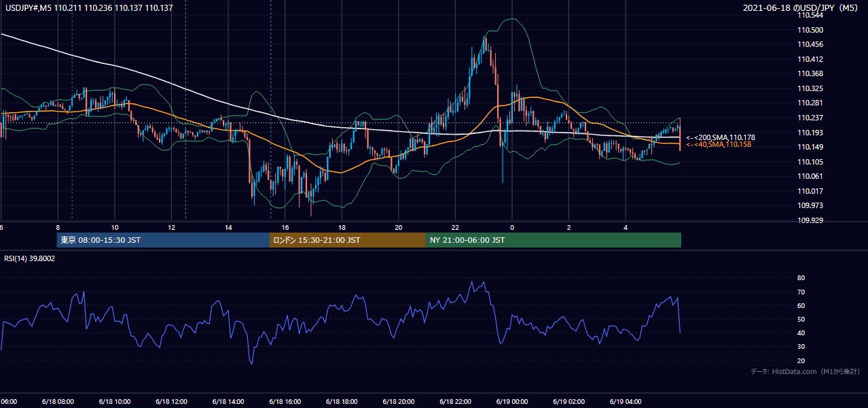The width and height of the screenshot is (868, 408).
Task: Click RSI level 30 on the axis
Action: 801,347
